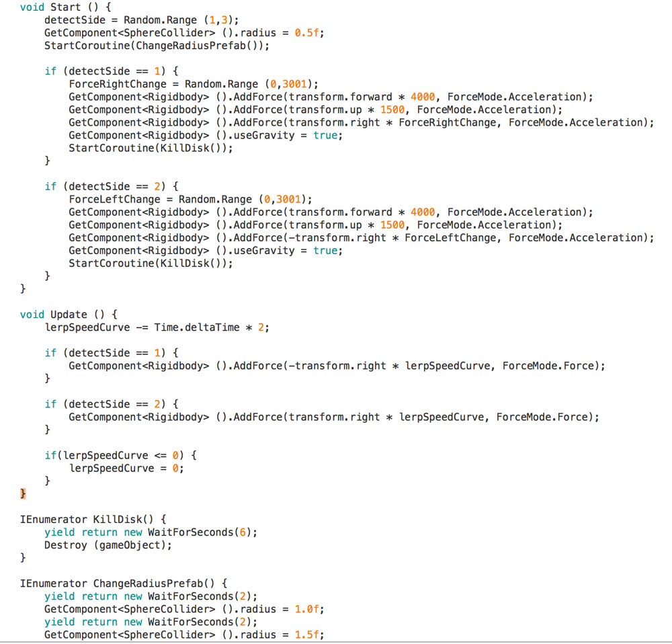This screenshot has height=644, width=672.
Task: Click the highlighted closing brace of Update
Action: tap(24, 494)
